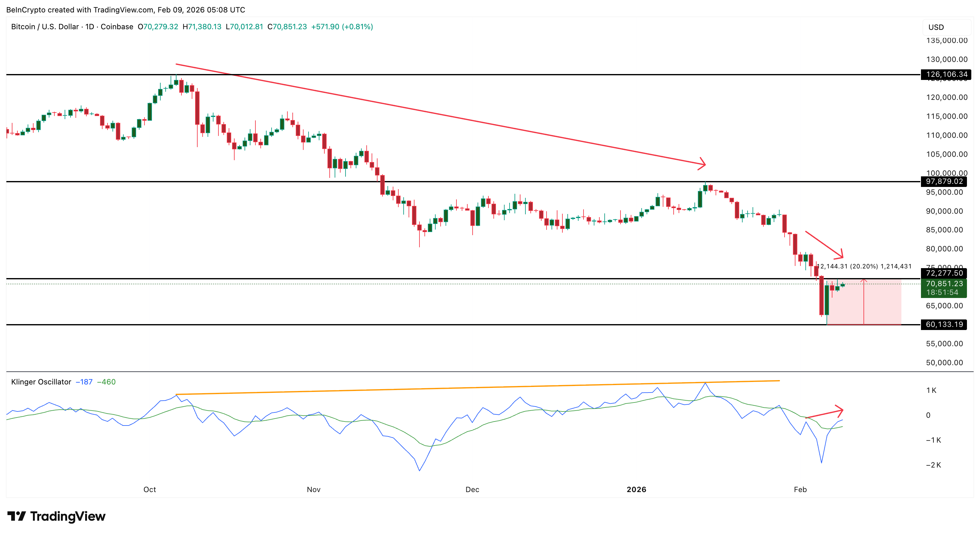Click the Oct label on time axis

149,490
